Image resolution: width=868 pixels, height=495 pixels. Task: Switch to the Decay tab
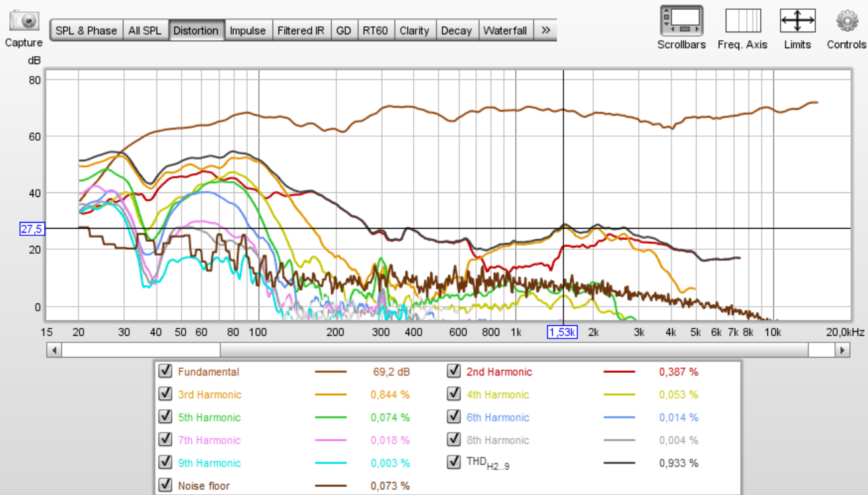point(457,30)
